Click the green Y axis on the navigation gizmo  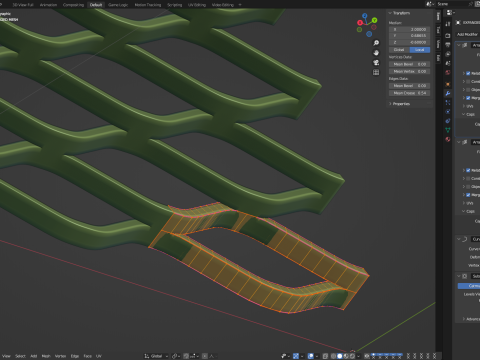[x=374, y=21]
